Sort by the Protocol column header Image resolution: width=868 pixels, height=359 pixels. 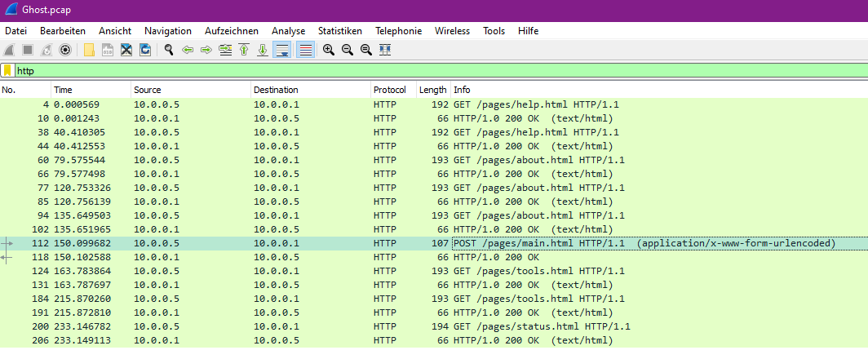(x=393, y=90)
